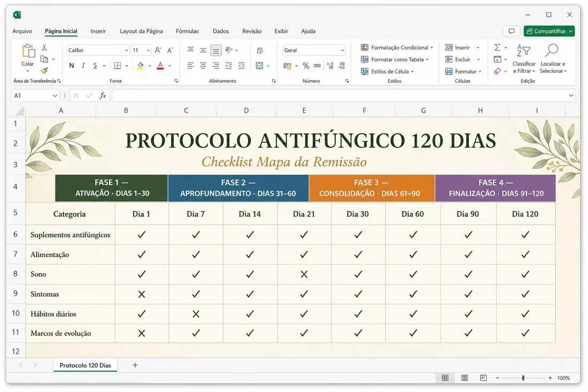Click the accounting currency format icon

[288, 66]
